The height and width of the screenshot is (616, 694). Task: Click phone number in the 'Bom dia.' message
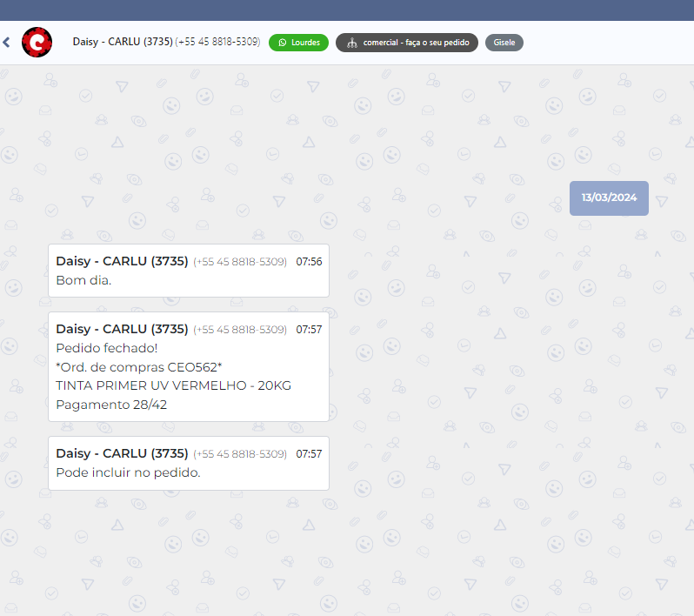(x=240, y=262)
